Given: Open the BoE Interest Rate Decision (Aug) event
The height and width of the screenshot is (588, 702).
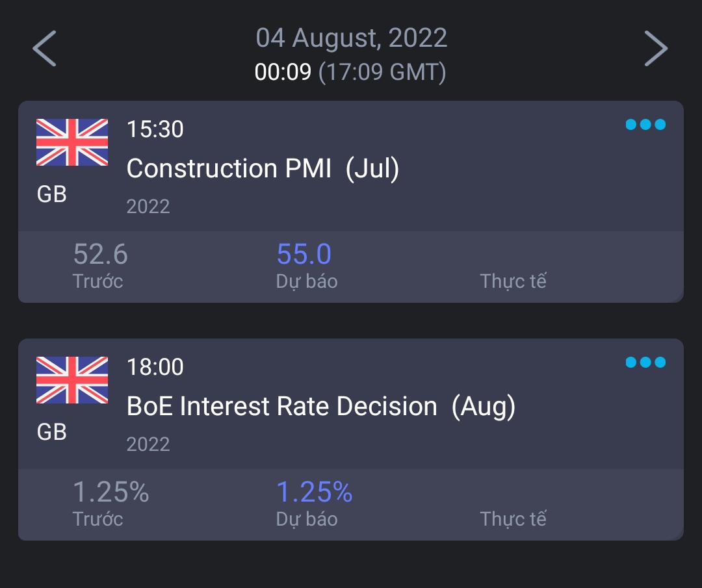Looking at the screenshot, I should [320, 407].
